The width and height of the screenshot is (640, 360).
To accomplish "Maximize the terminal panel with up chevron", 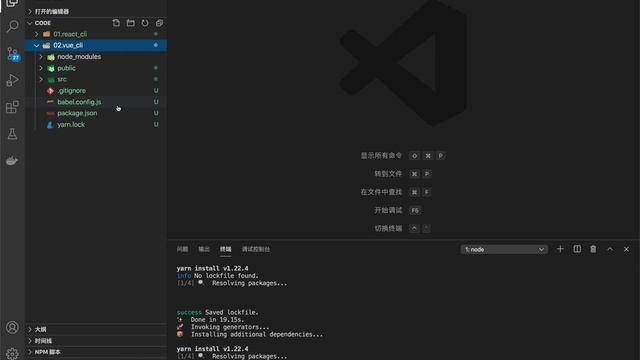I will (x=610, y=249).
